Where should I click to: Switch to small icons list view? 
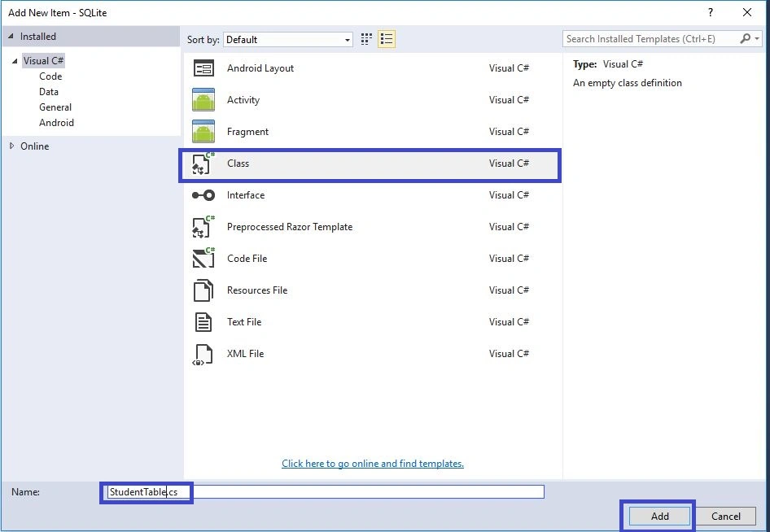[x=387, y=39]
